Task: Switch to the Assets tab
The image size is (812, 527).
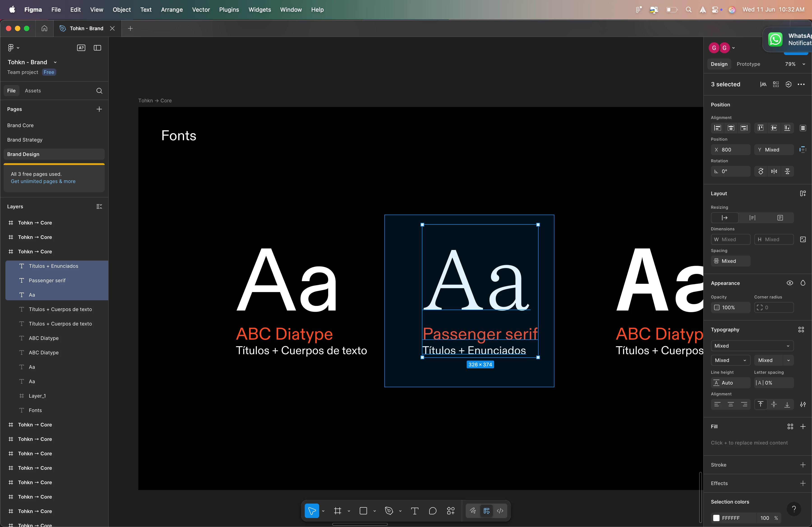Action: (x=33, y=91)
